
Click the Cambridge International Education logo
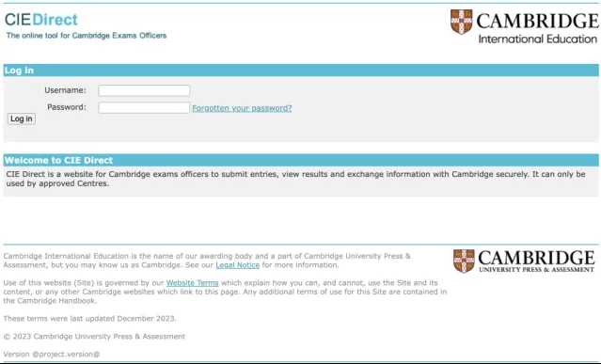pyautogui.click(x=524, y=26)
